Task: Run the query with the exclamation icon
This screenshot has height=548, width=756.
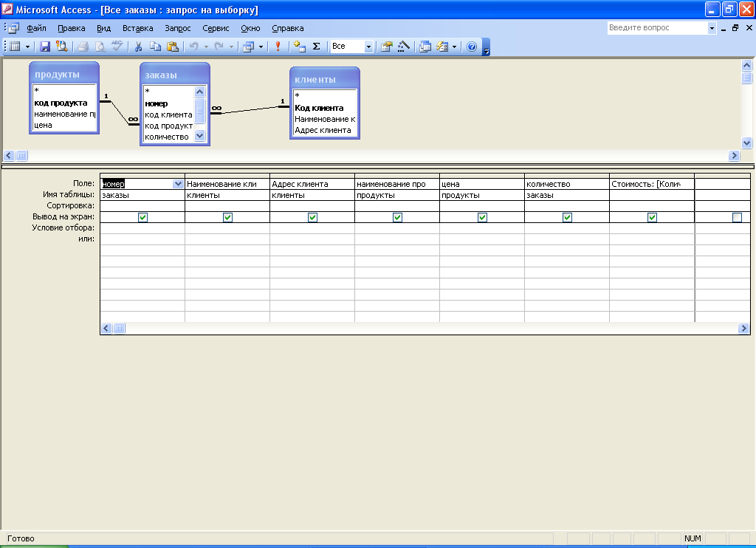Action: pyautogui.click(x=278, y=47)
